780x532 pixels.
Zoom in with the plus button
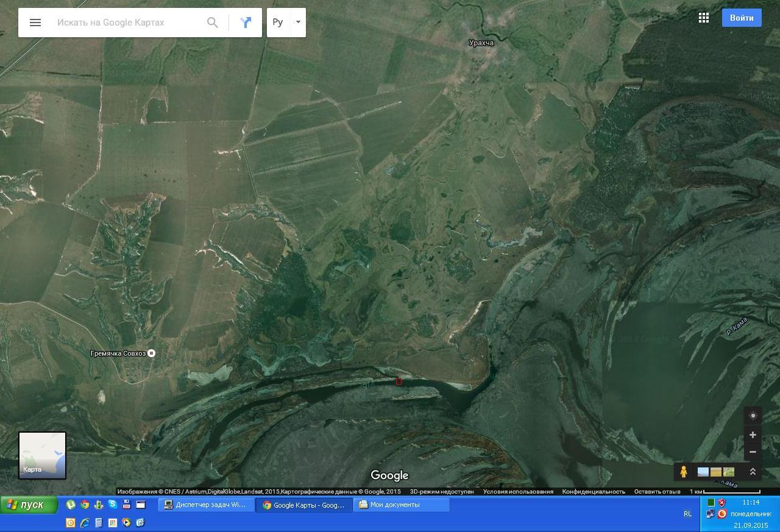tap(753, 434)
